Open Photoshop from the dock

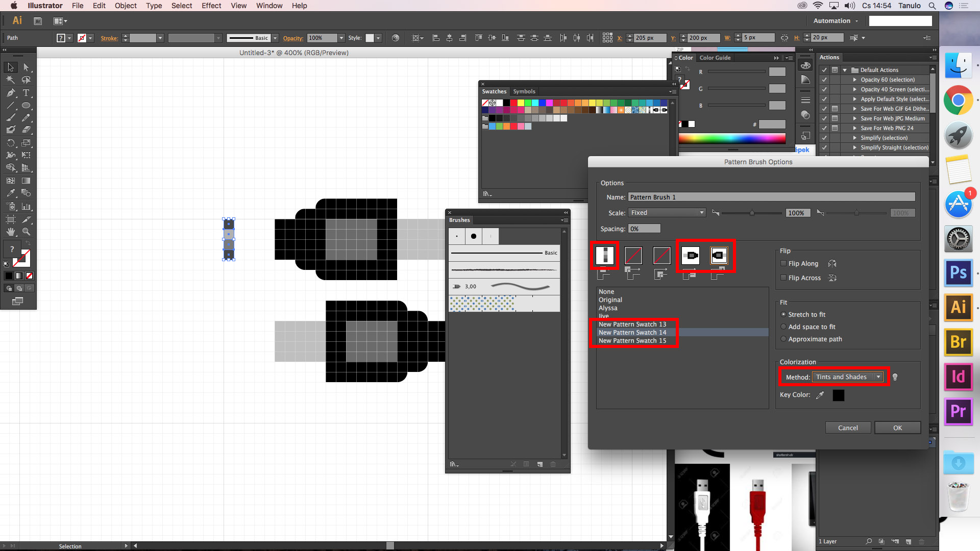(958, 273)
